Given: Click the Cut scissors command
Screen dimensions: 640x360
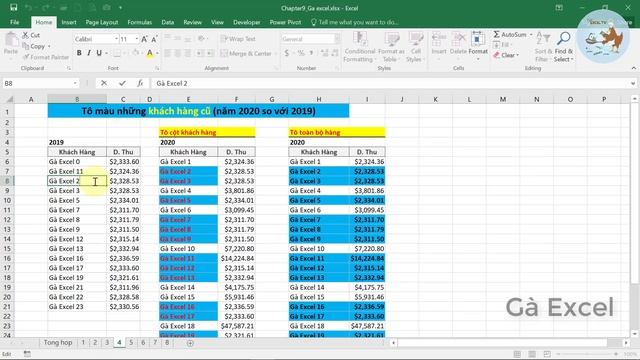Looking at the screenshot, I should [31, 36].
